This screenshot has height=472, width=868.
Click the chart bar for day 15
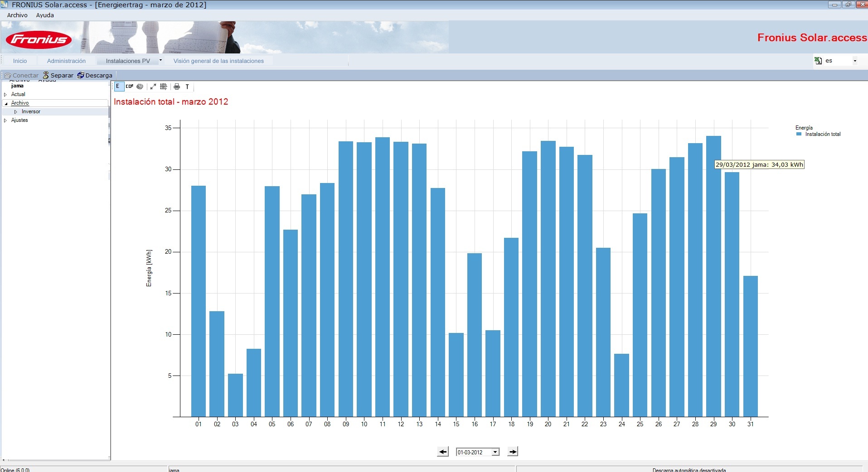456,375
